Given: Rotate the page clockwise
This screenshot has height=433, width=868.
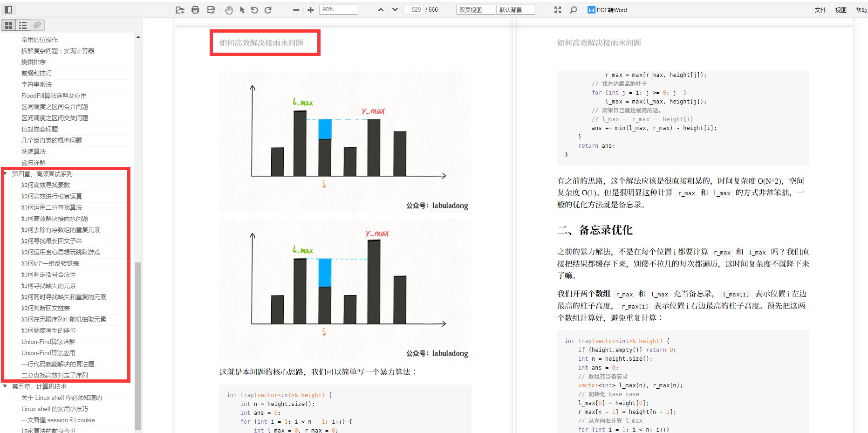Looking at the screenshot, I should tap(267, 9).
